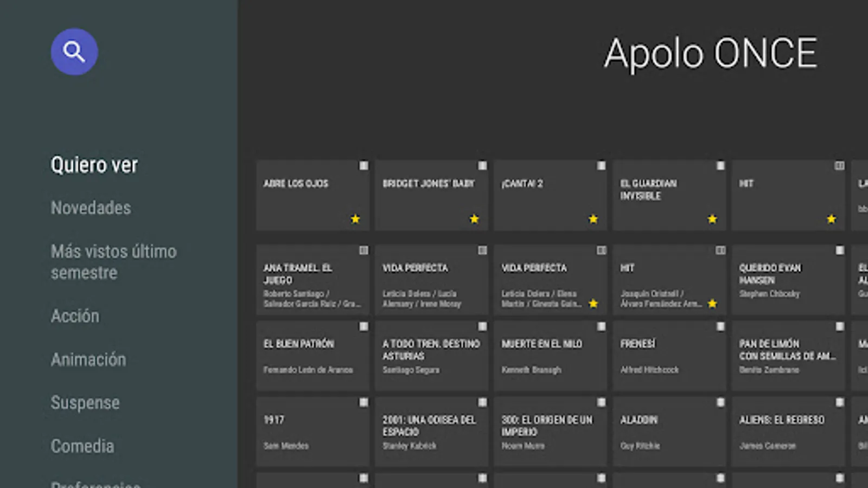Go to Más vistos último semestre

[x=114, y=262]
